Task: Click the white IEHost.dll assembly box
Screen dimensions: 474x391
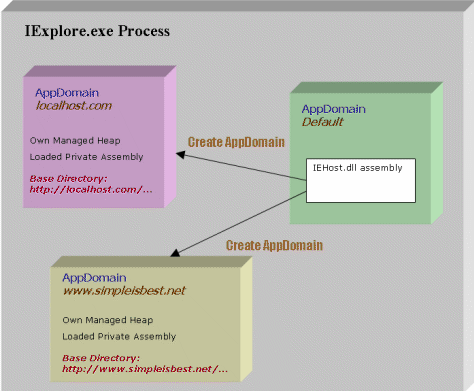Action: (361, 180)
